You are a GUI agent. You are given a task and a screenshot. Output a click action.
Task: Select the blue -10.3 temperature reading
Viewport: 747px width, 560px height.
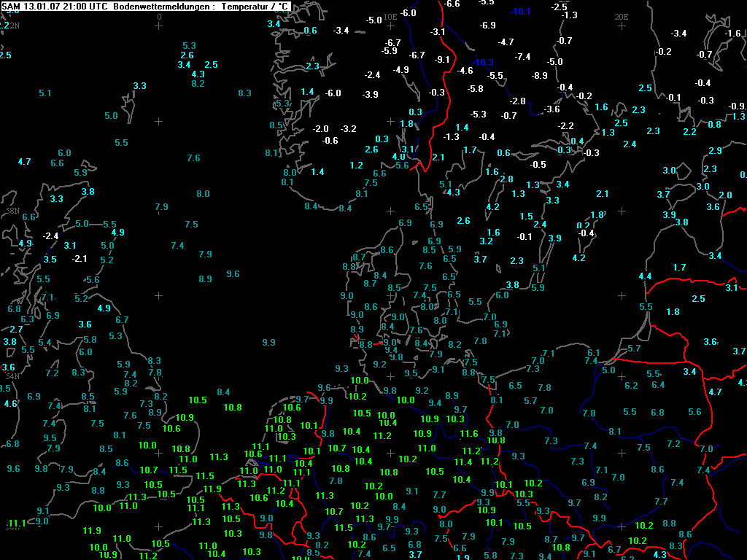[483, 62]
